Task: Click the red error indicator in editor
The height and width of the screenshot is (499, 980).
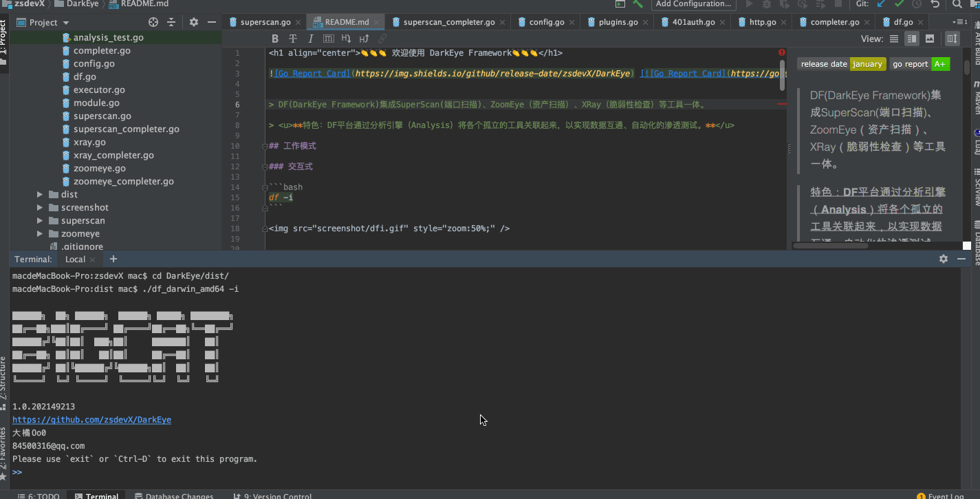Action: click(x=782, y=52)
